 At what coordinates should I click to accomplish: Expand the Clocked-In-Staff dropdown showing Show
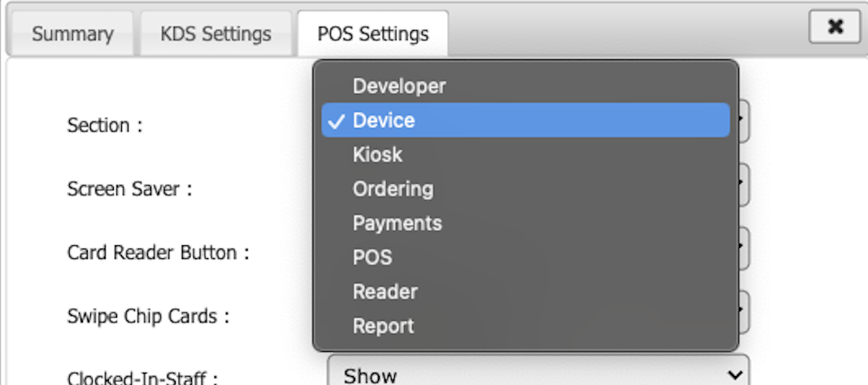(x=538, y=374)
